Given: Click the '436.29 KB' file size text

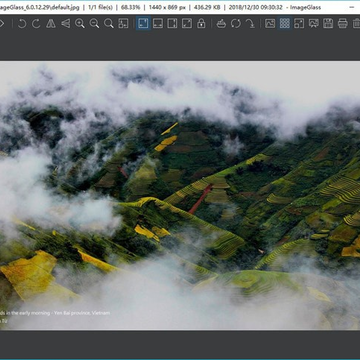Looking at the screenshot, I should coord(203,7).
